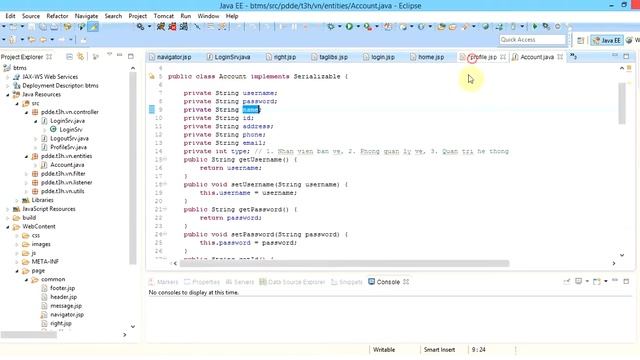
Task: Stop Tomcat using the red cat icon
Action: coord(172,27)
